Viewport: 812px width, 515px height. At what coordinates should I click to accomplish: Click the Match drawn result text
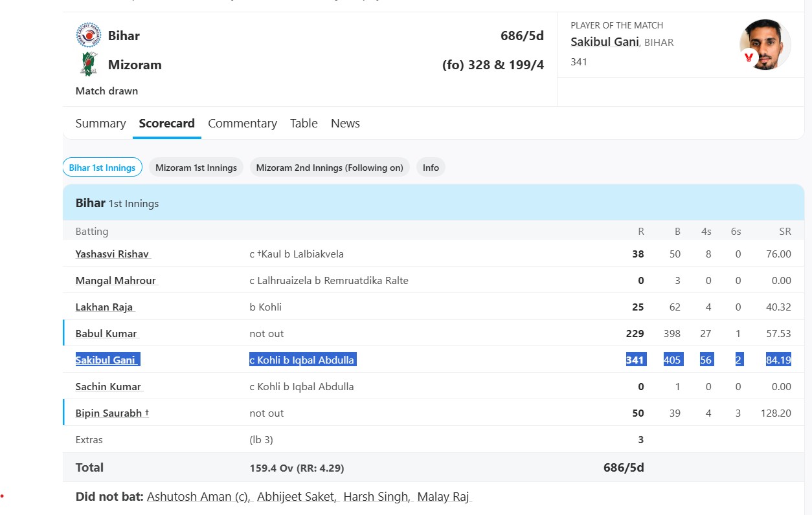pyautogui.click(x=107, y=91)
